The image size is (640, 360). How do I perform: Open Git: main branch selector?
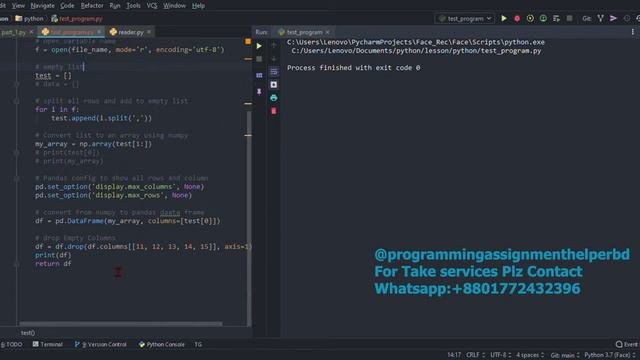coord(565,355)
